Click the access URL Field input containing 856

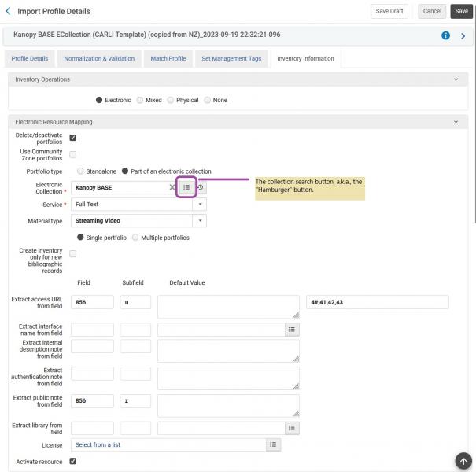[x=92, y=302]
